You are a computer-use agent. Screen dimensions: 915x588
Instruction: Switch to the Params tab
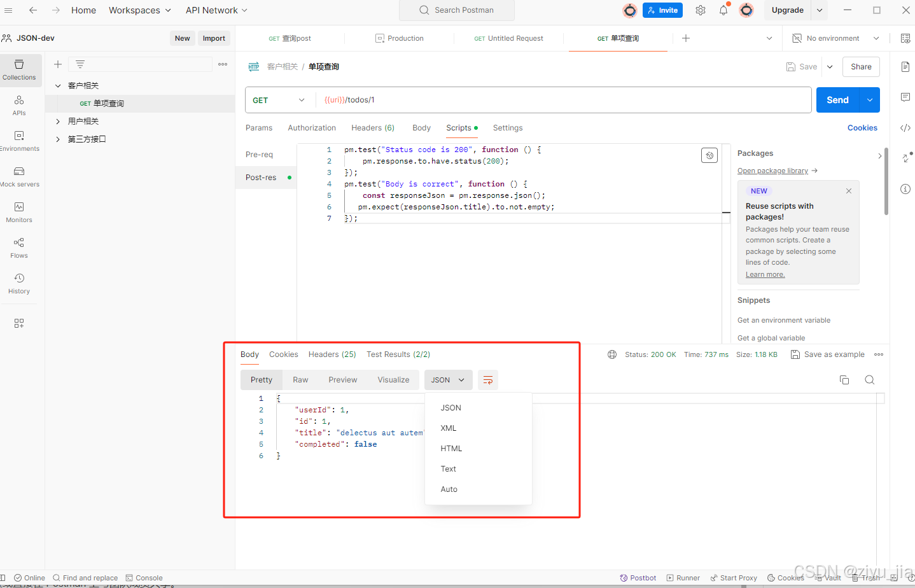[x=259, y=128]
